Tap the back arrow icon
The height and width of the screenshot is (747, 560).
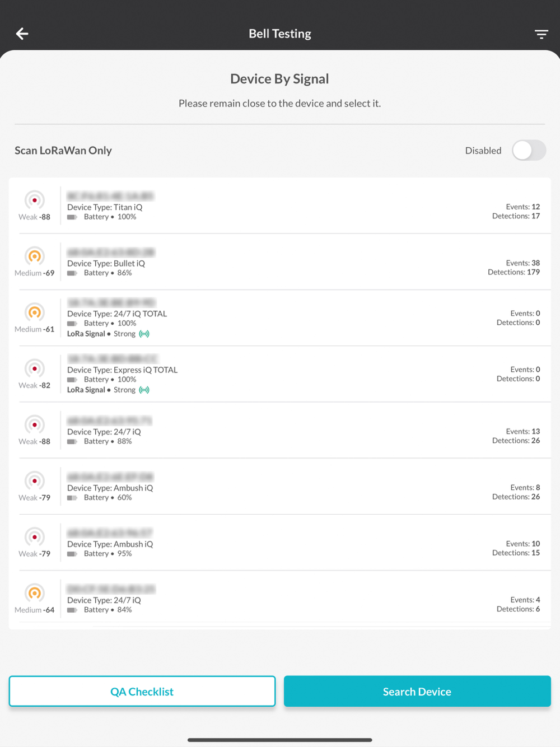coord(22,34)
